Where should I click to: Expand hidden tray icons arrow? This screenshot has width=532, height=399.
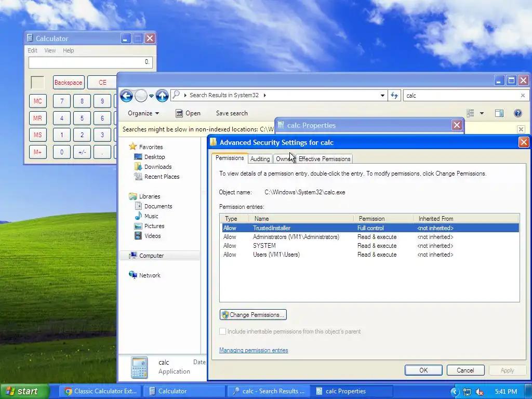point(455,392)
